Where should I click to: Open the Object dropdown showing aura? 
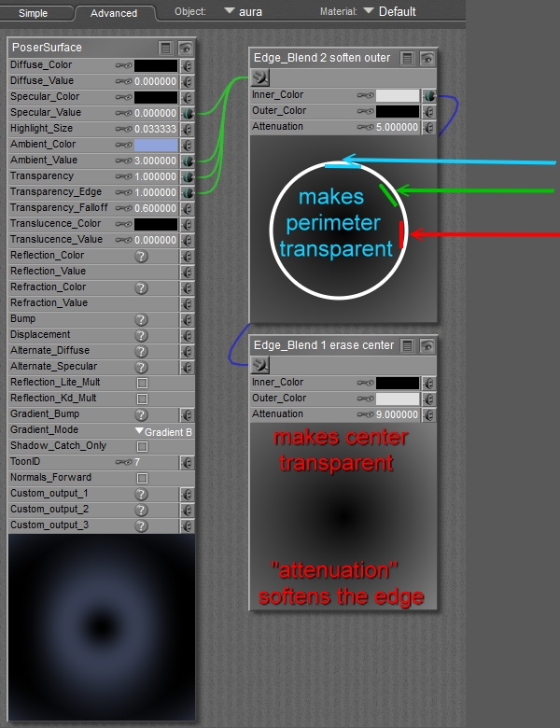(x=244, y=11)
